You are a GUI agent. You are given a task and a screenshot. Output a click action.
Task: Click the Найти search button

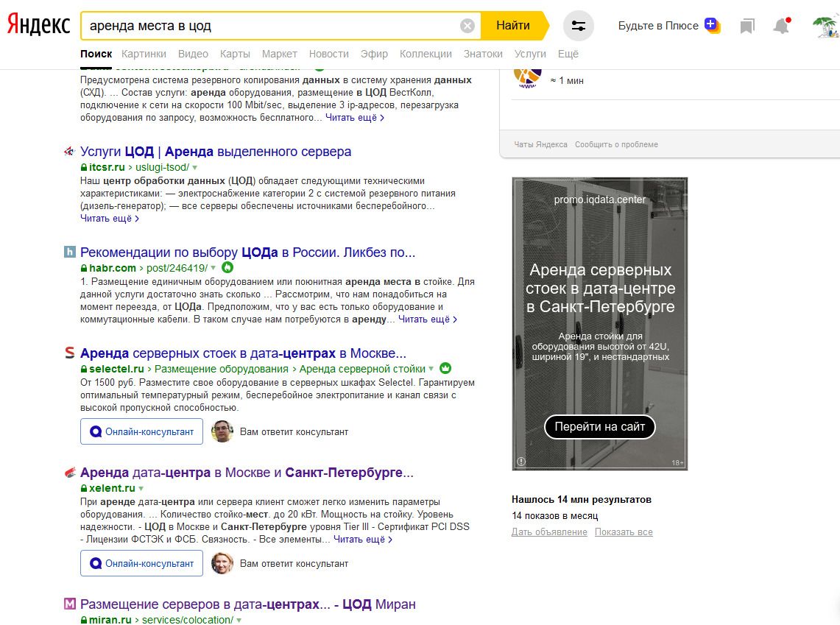(515, 26)
